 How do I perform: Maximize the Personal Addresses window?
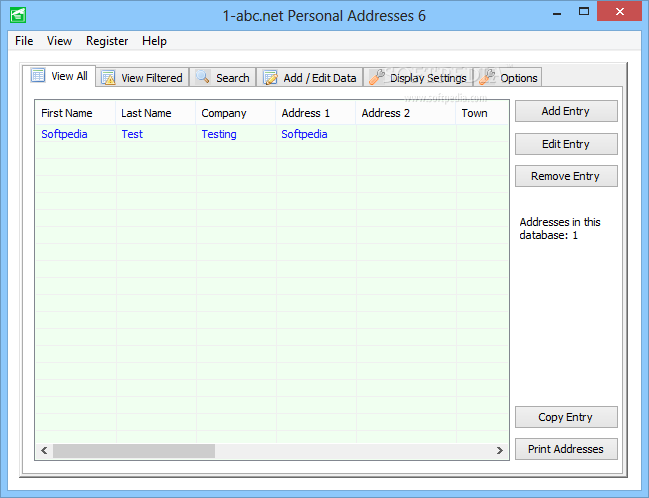click(x=584, y=12)
